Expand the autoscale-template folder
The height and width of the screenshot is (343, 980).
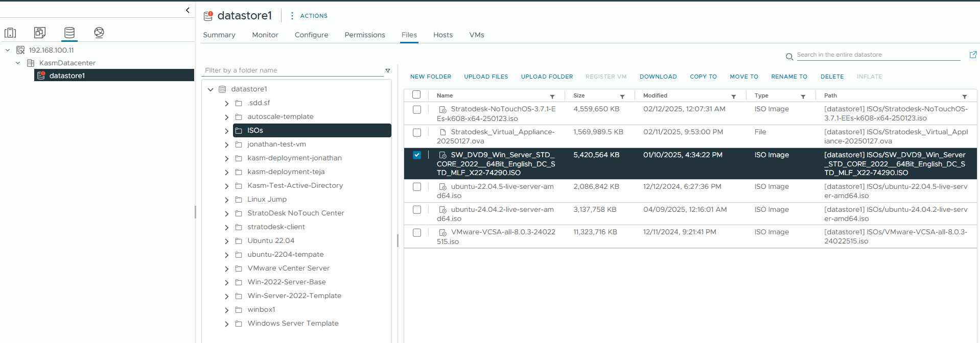226,117
